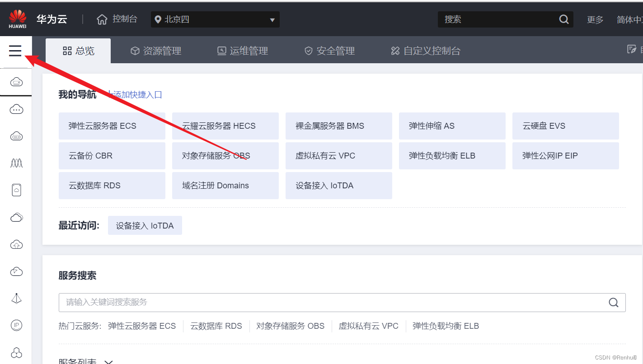Open 对象存储服务 OBS shortcut tile
Image resolution: width=643 pixels, height=364 pixels.
(x=225, y=156)
